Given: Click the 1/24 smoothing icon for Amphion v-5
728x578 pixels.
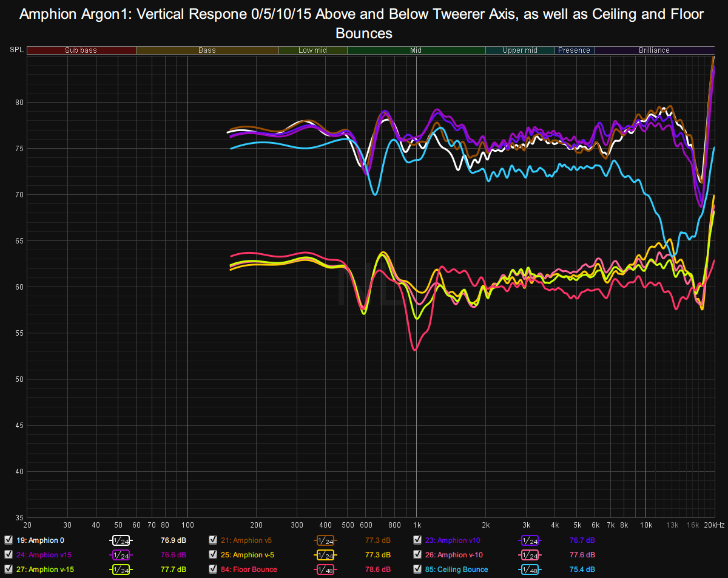Looking at the screenshot, I should [x=326, y=555].
